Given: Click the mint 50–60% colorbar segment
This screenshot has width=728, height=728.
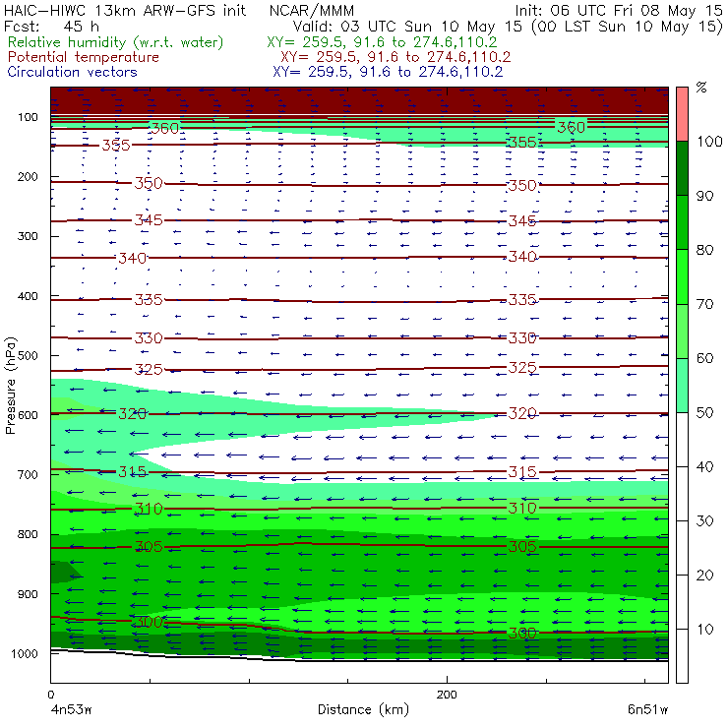Looking at the screenshot, I should click(682, 386).
